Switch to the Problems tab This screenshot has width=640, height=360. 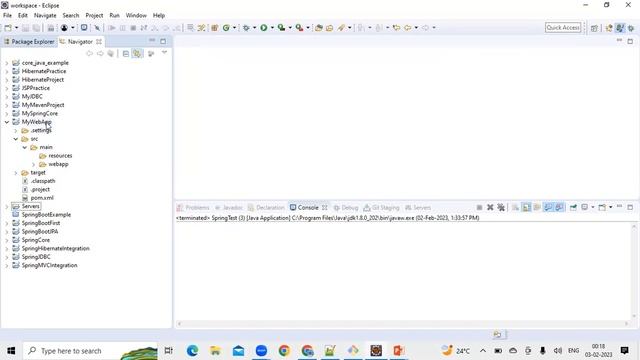tap(193, 207)
